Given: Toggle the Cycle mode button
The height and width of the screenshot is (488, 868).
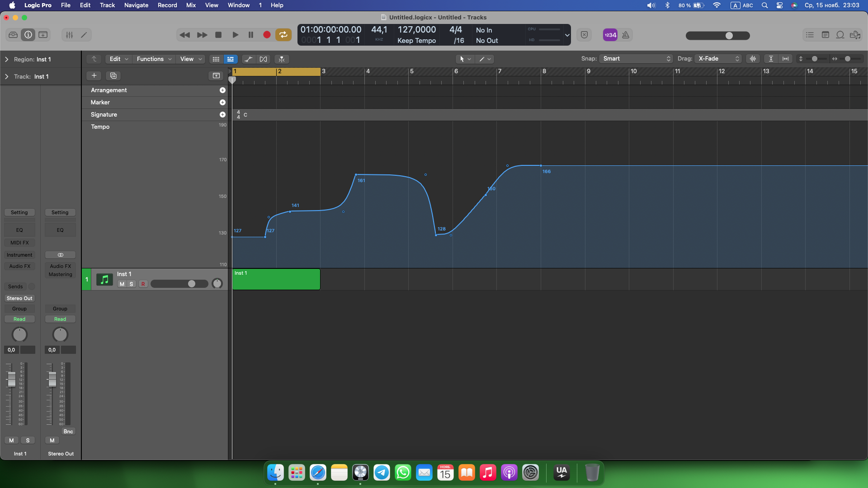Looking at the screenshot, I should click(x=283, y=35).
